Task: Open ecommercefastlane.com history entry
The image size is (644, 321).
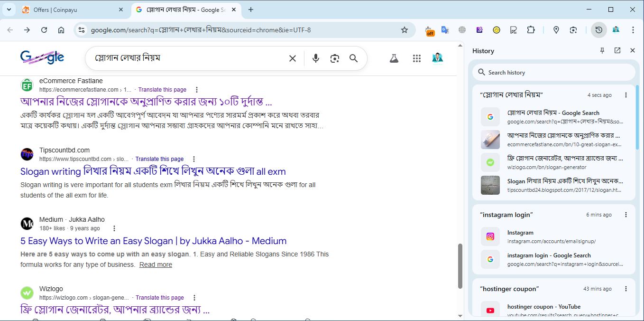Action: tap(553, 140)
